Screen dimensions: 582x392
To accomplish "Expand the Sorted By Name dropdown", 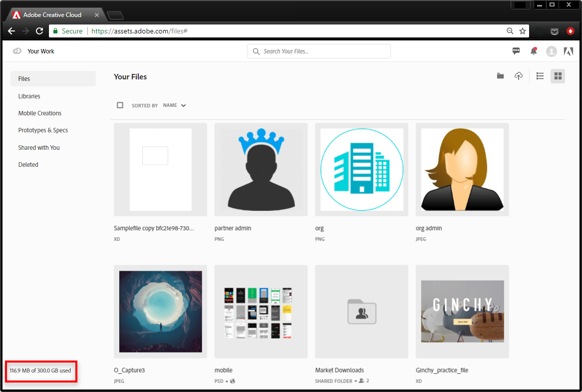I will click(175, 105).
